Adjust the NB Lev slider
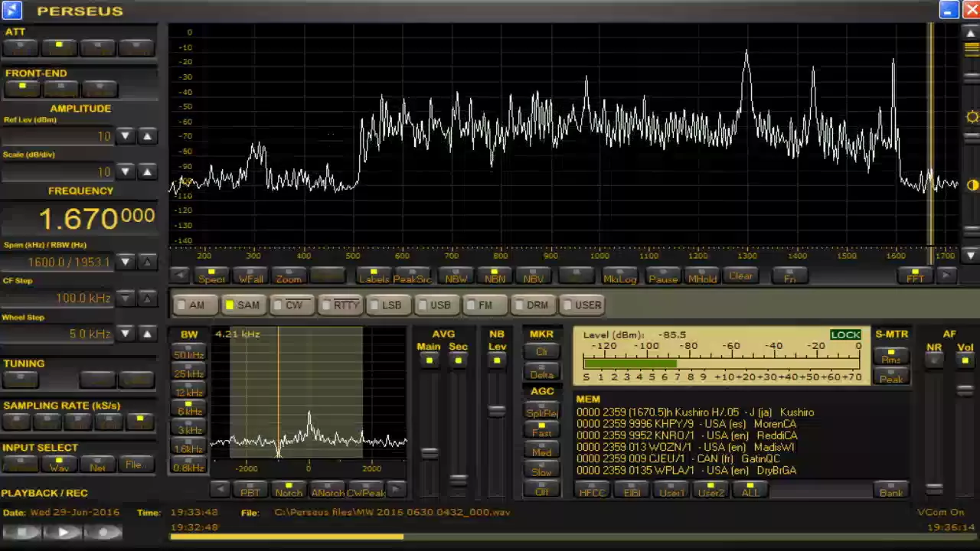 497,411
